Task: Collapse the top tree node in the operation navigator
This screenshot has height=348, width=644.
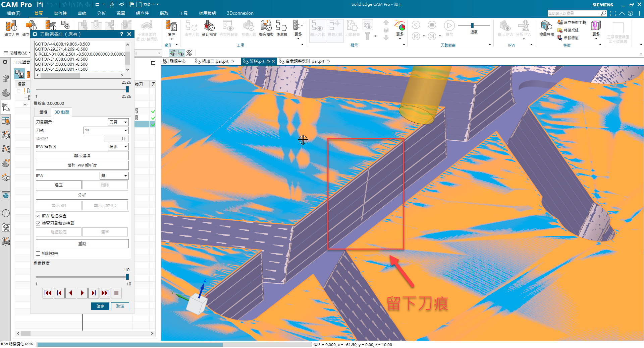Action: (19, 91)
